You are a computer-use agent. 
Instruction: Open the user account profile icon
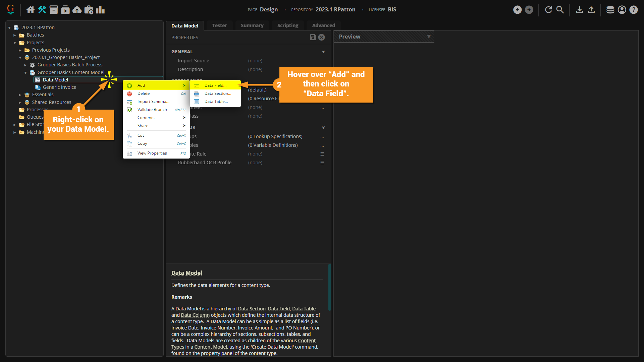pyautogui.click(x=622, y=10)
